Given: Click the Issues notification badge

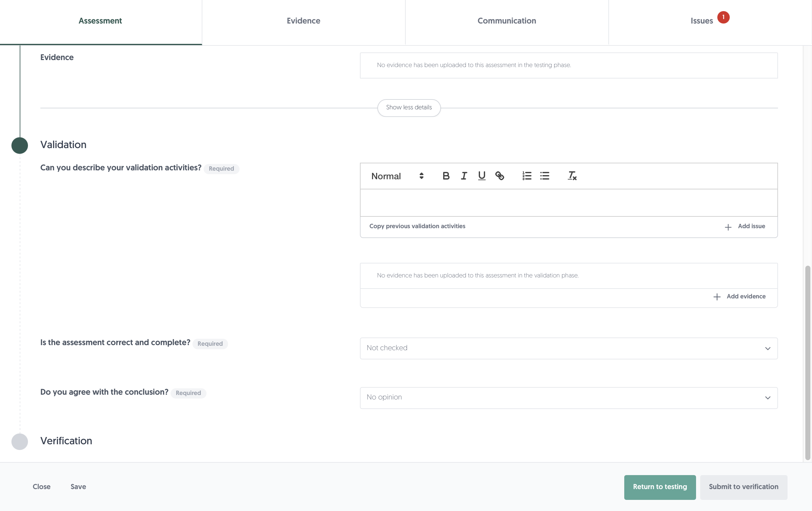Looking at the screenshot, I should tap(723, 17).
